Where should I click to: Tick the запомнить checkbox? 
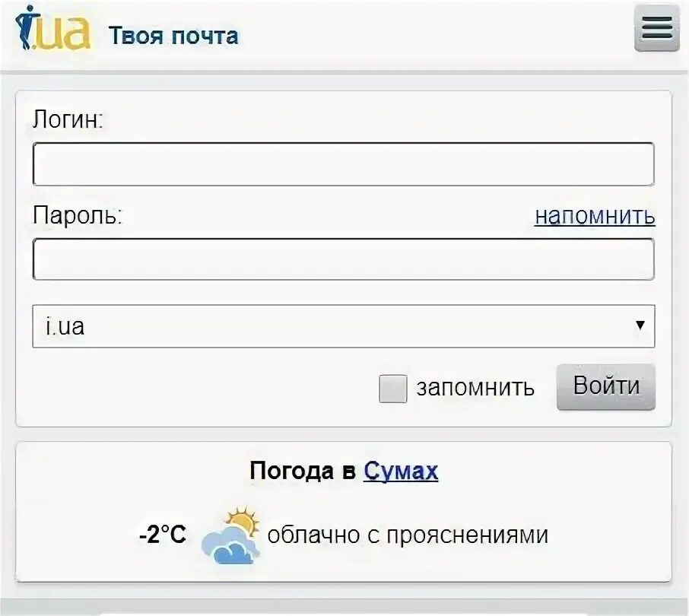(393, 389)
